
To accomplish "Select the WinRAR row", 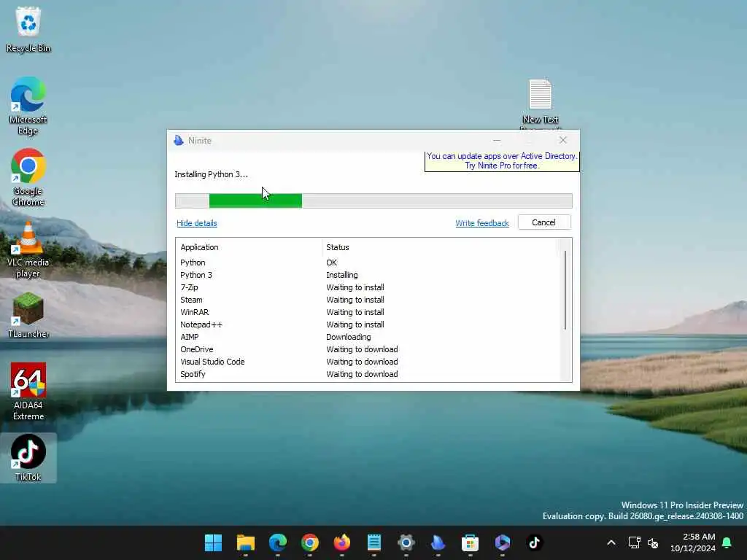I will click(367, 312).
